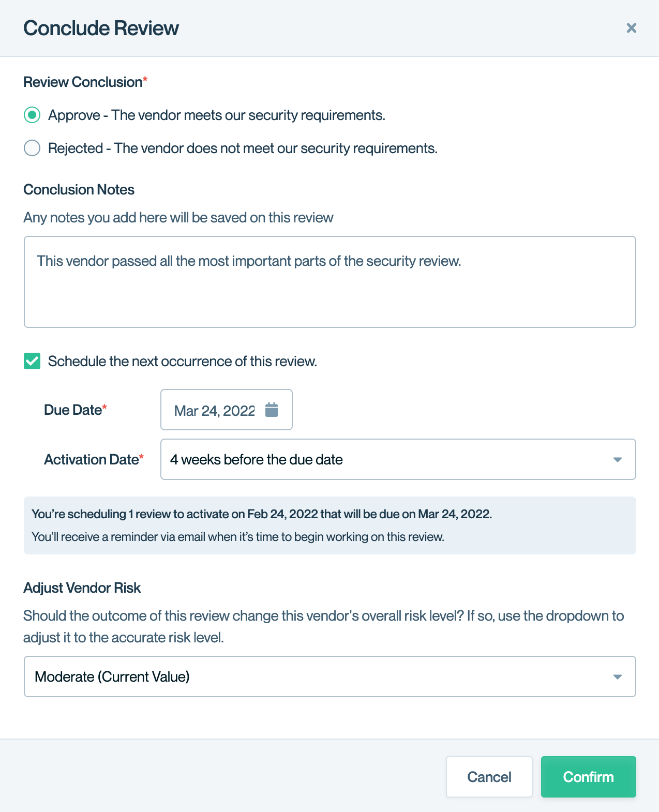Click the 'Adjust Vendor Risk' heading
Screen dimensions: 659x812
click(x=82, y=588)
